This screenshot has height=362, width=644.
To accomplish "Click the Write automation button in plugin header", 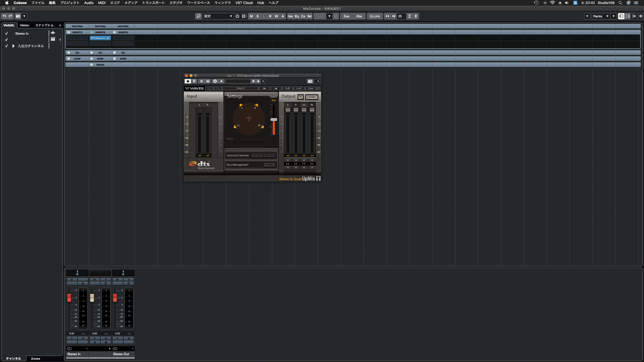I will pos(207,81).
